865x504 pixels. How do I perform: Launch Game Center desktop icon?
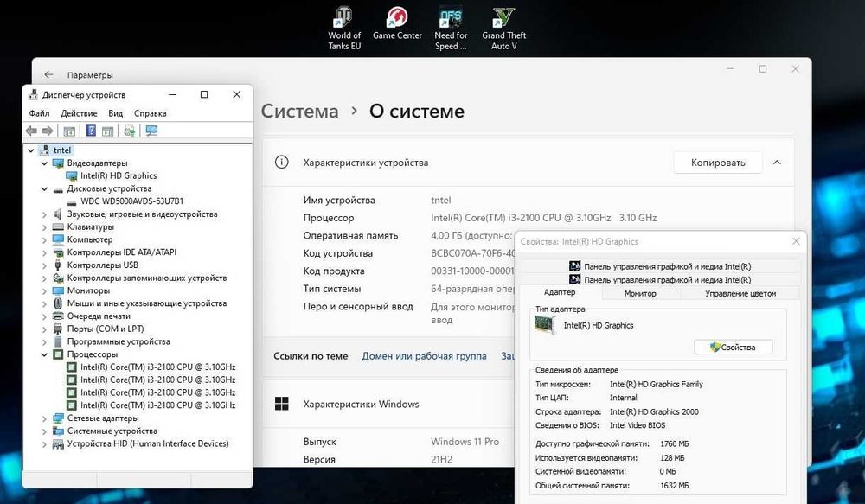(x=397, y=23)
